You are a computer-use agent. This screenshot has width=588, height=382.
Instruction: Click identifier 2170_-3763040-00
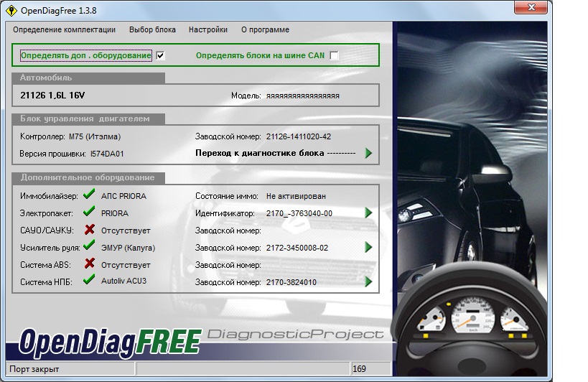(x=299, y=213)
